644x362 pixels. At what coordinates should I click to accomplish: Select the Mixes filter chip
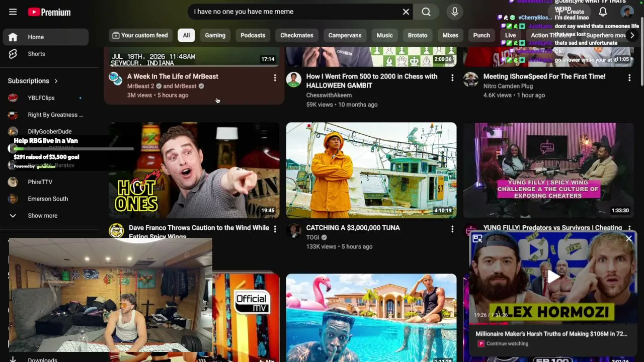pyautogui.click(x=450, y=35)
